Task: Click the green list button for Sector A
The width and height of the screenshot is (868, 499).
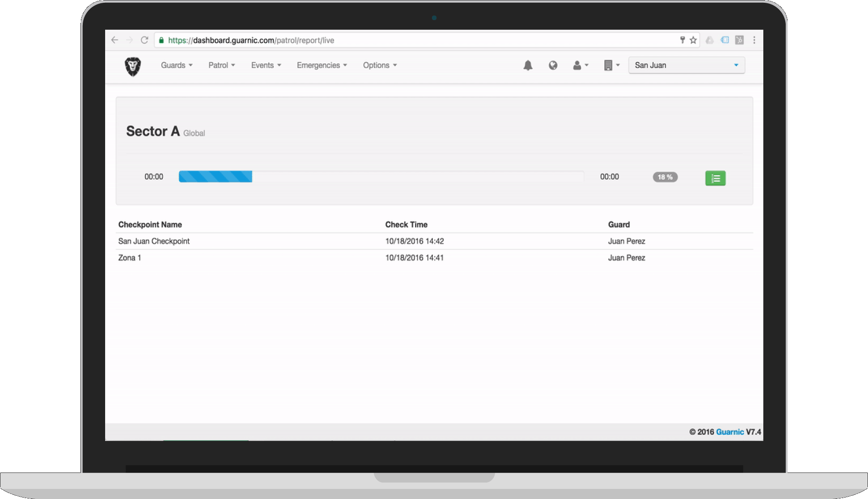Action: point(715,178)
